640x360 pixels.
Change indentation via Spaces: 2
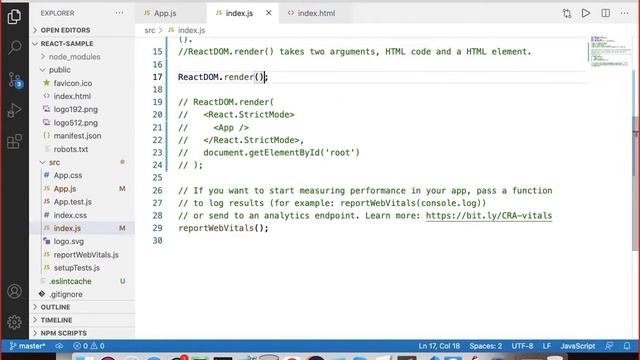click(485, 346)
